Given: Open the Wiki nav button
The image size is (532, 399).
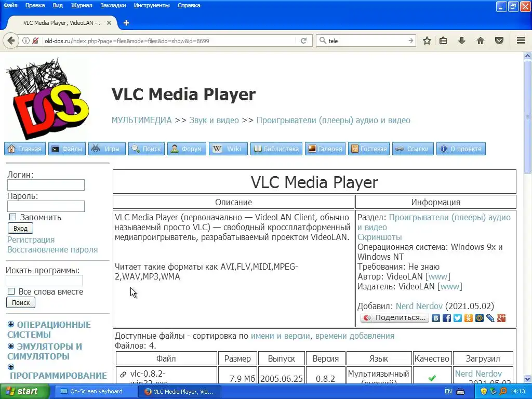Looking at the screenshot, I should [229, 149].
